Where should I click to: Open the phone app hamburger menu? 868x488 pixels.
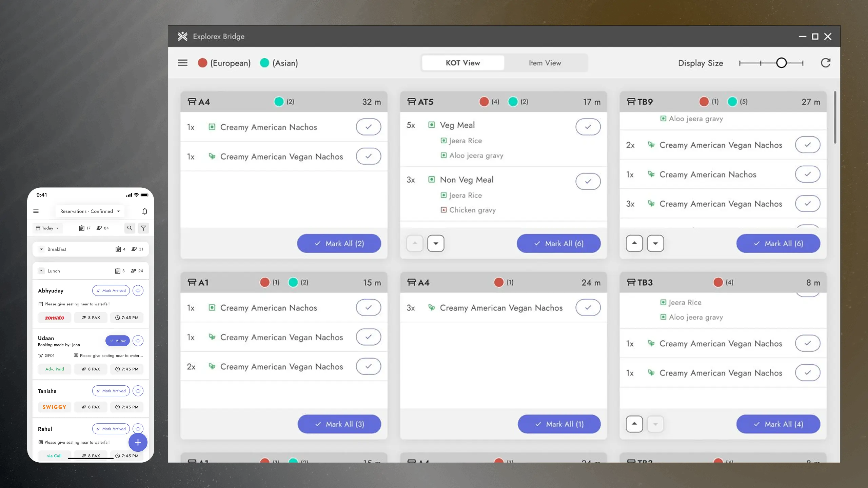coord(36,211)
